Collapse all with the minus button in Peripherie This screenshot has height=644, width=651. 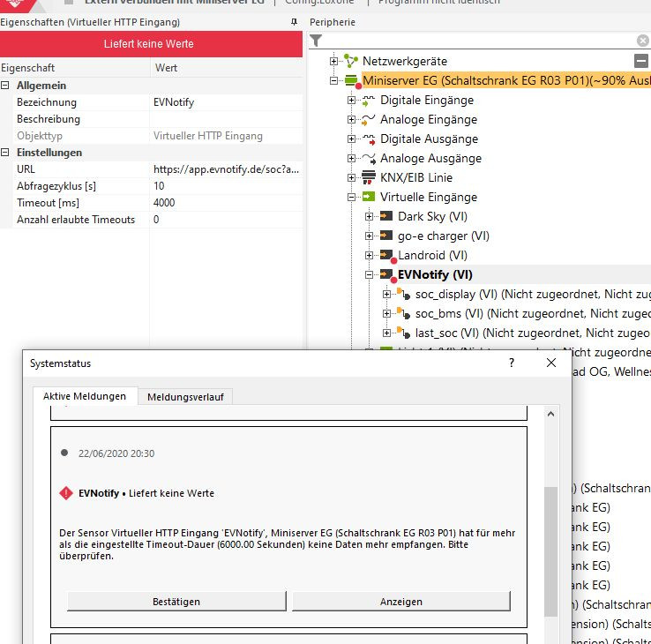pyautogui.click(x=640, y=62)
